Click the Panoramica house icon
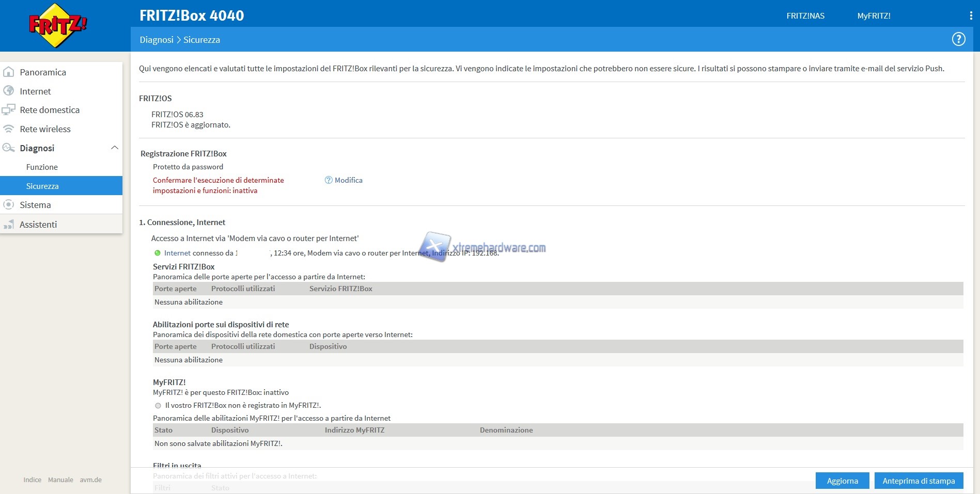 point(9,72)
